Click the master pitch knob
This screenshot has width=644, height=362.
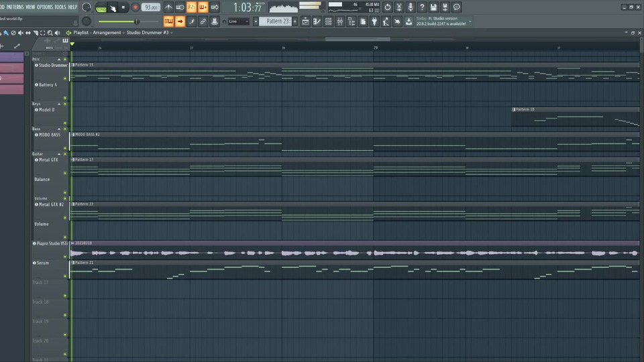point(87,21)
